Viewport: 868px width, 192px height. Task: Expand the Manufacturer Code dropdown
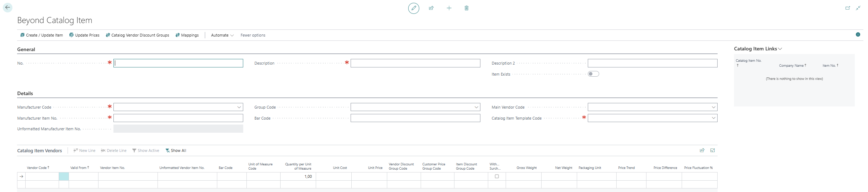coord(239,107)
